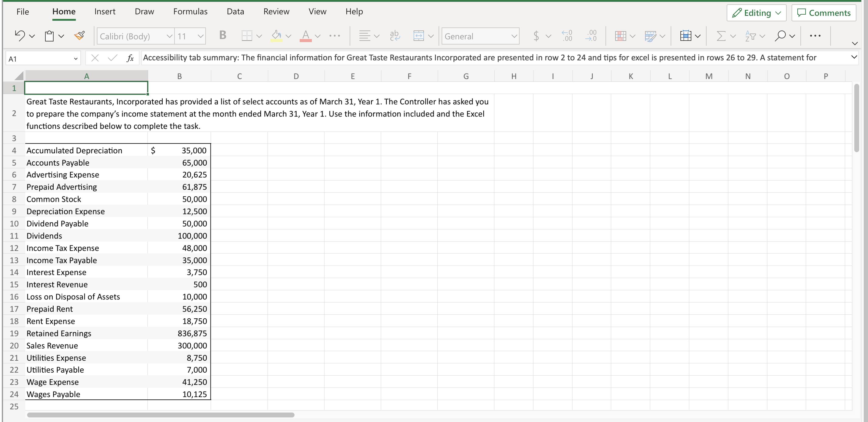868x422 pixels.
Task: Open the Fill Color tool
Action: pos(277,35)
